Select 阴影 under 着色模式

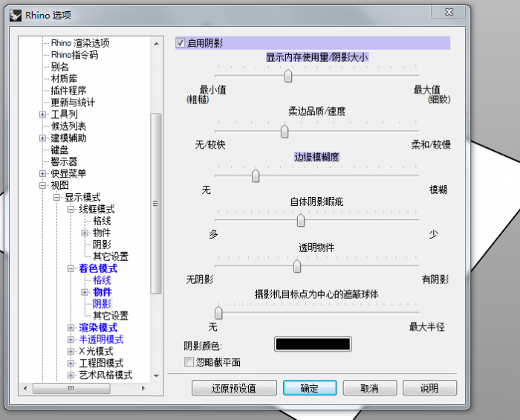pyautogui.click(x=102, y=304)
